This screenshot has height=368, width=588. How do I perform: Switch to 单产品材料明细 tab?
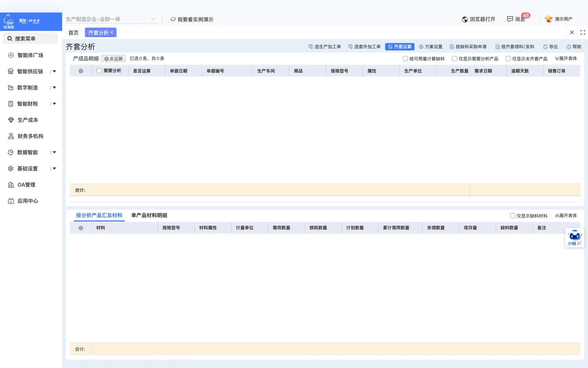pos(149,216)
